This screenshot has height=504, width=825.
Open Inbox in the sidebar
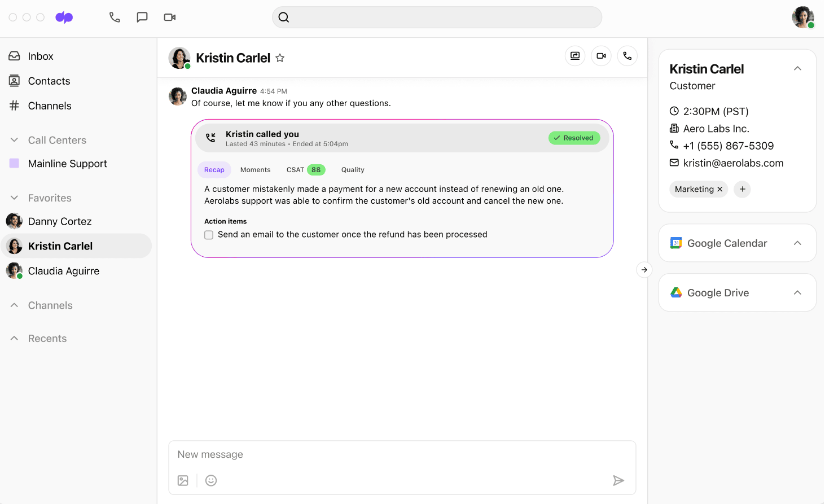41,56
